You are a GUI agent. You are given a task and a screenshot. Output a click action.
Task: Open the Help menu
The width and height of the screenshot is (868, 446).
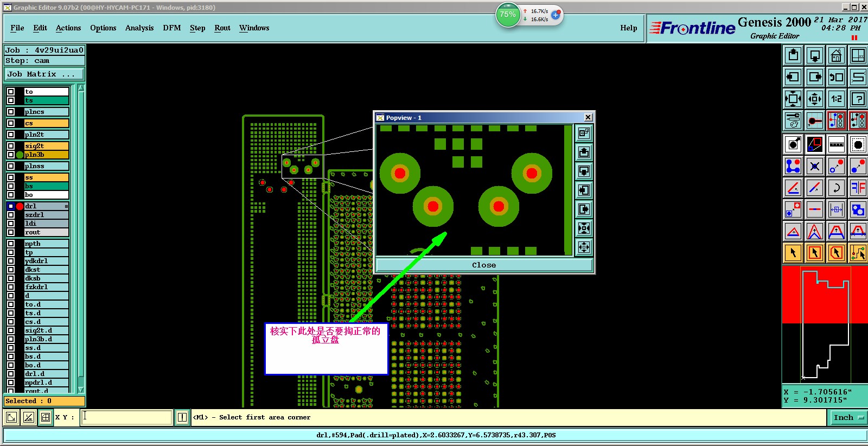[629, 28]
